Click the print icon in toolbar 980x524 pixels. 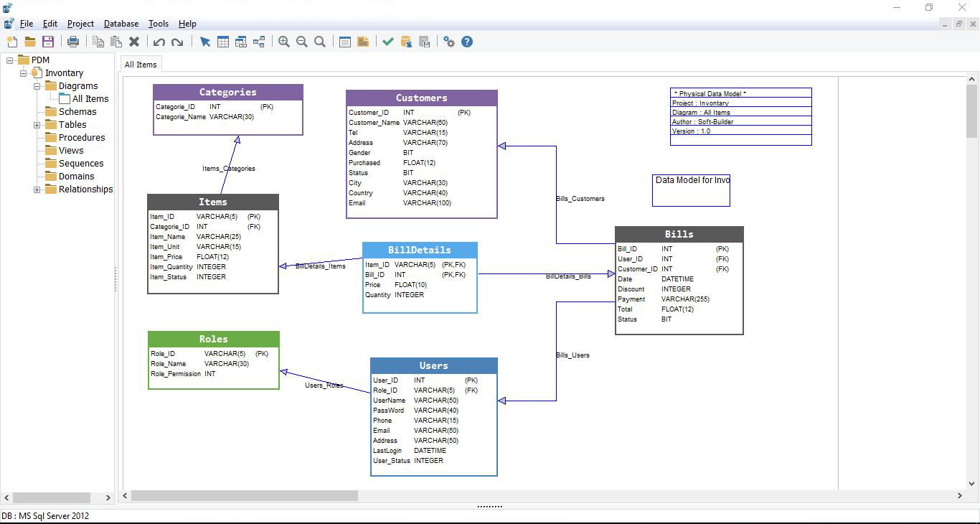click(73, 42)
